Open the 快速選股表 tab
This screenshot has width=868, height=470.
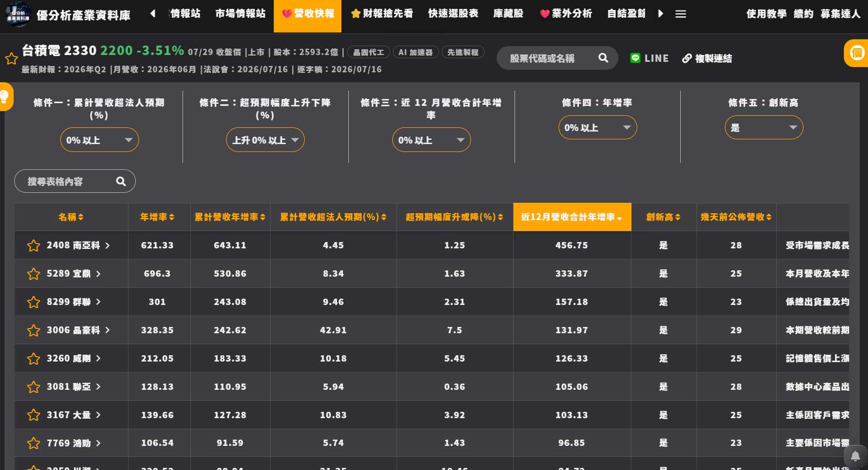tap(453, 14)
